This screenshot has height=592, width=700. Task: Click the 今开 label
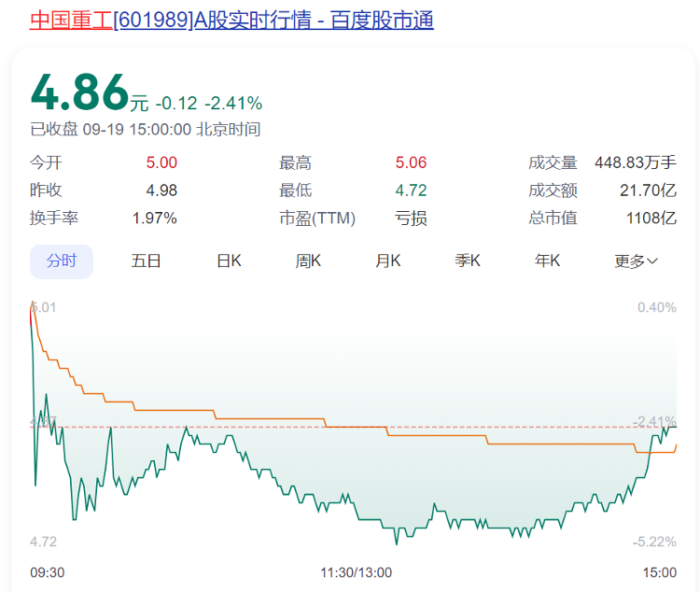pyautogui.click(x=46, y=162)
